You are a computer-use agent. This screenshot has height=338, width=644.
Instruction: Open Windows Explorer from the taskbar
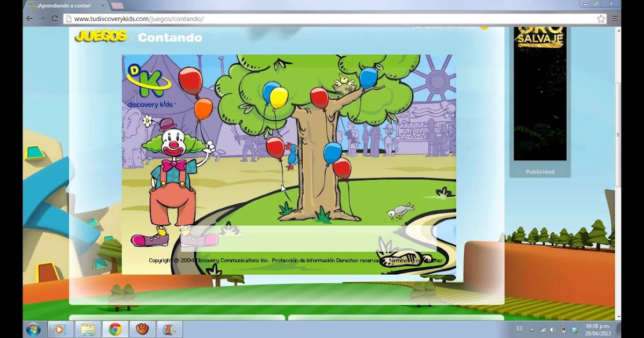coord(88,329)
